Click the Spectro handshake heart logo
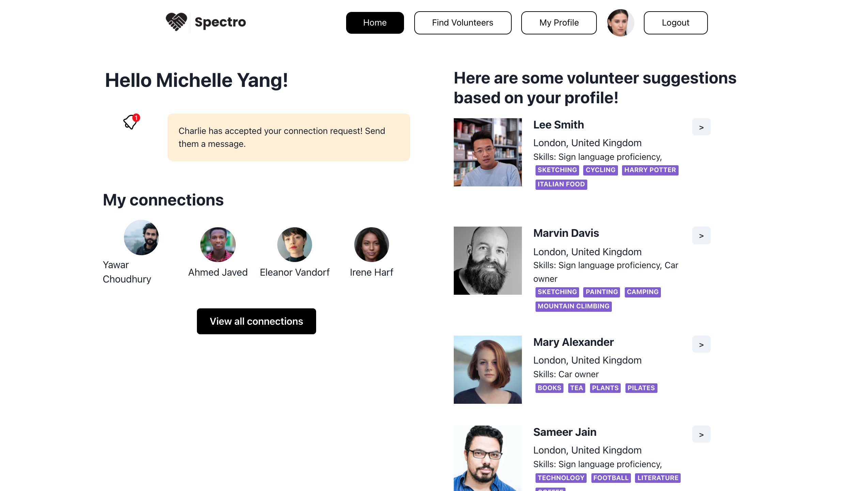The height and width of the screenshot is (491, 868). [176, 22]
